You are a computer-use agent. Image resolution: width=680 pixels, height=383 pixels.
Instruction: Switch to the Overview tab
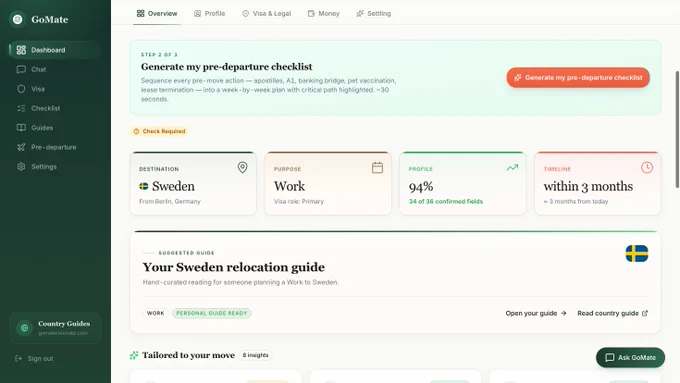point(157,13)
